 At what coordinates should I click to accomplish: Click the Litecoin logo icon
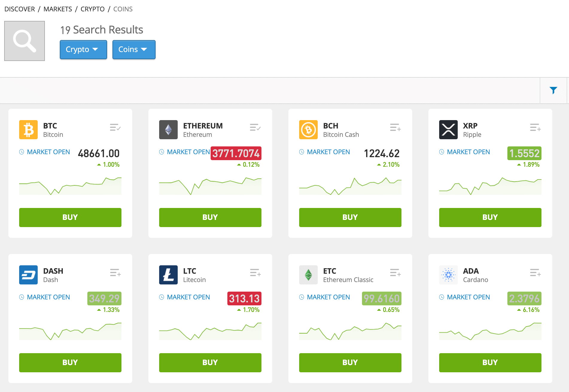tap(168, 275)
